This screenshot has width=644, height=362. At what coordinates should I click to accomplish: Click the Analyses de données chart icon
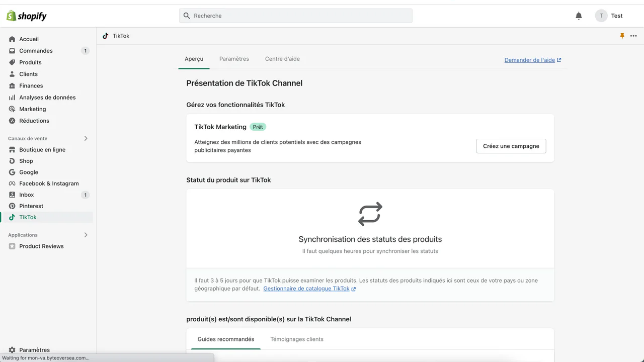[12, 98]
